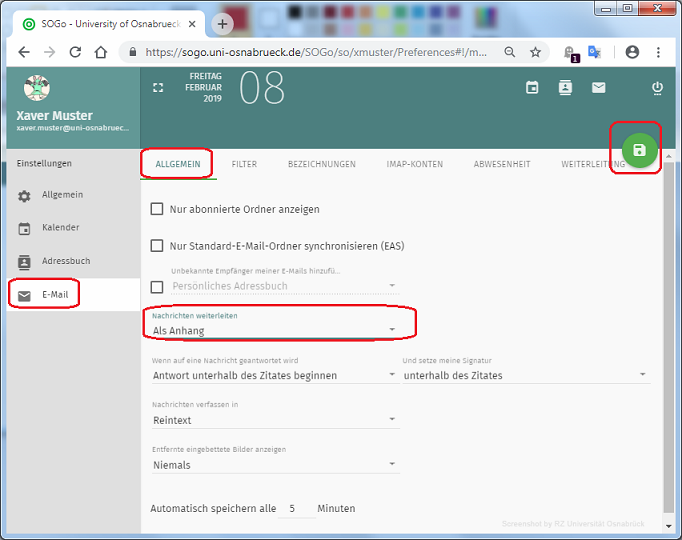Switch to the ALLGEMEIN tab
Image resolution: width=682 pixels, height=540 pixels.
pos(178,164)
